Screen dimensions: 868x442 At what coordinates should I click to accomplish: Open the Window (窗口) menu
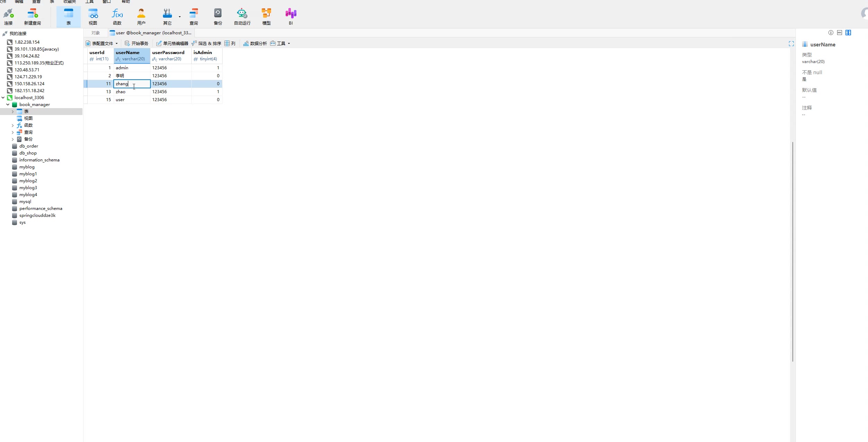pos(106,1)
